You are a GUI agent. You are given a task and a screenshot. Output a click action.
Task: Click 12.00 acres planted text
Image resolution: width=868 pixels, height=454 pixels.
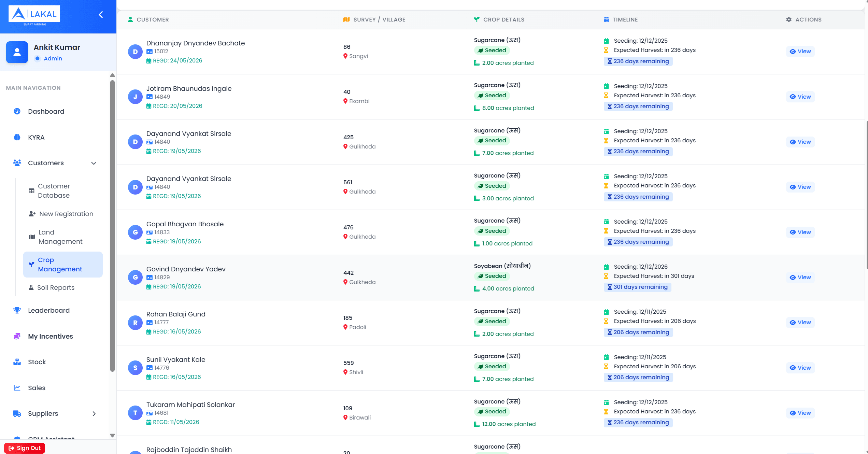[509, 424]
